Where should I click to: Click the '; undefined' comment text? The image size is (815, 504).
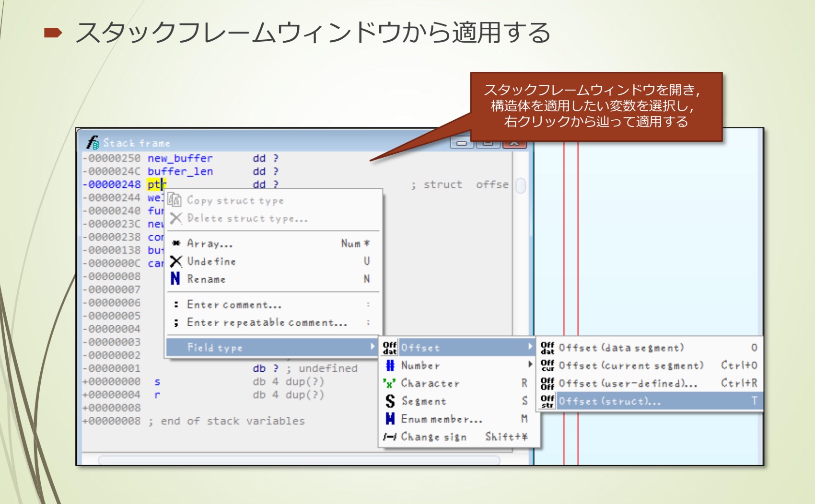pos(322,368)
